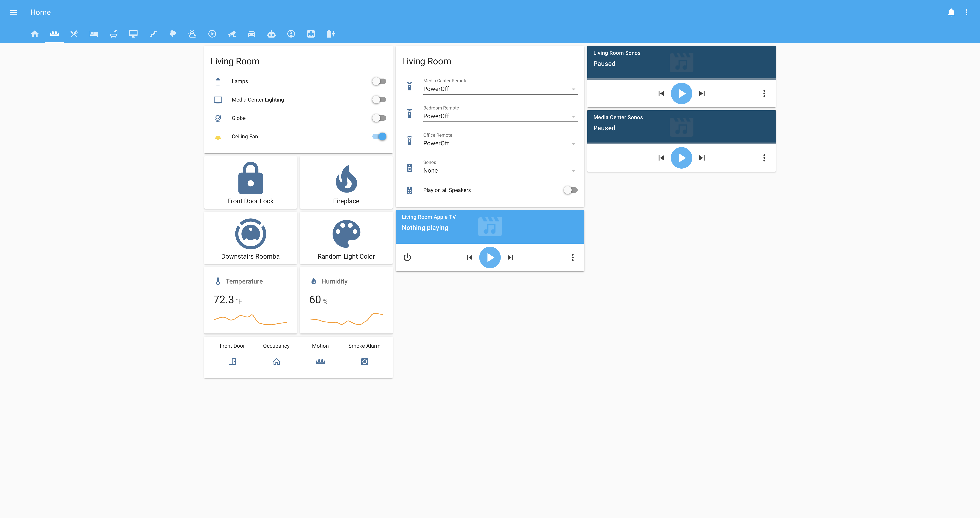The width and height of the screenshot is (980, 518).
Task: Start the Downstairs Roomba
Action: coord(250,234)
